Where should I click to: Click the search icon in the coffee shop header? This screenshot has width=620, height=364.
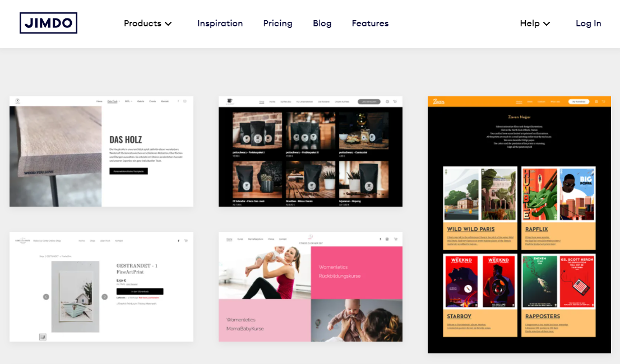[387, 102]
